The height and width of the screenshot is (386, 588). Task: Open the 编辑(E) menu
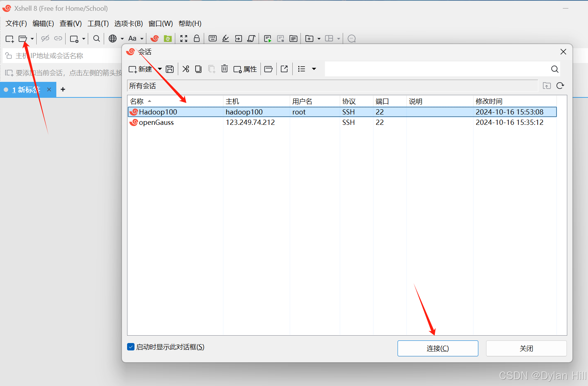click(43, 24)
